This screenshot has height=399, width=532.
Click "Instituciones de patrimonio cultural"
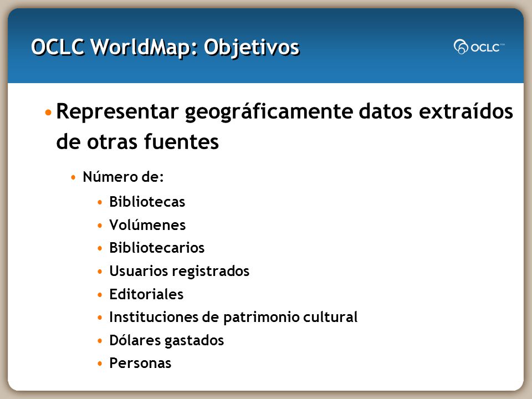coord(233,317)
